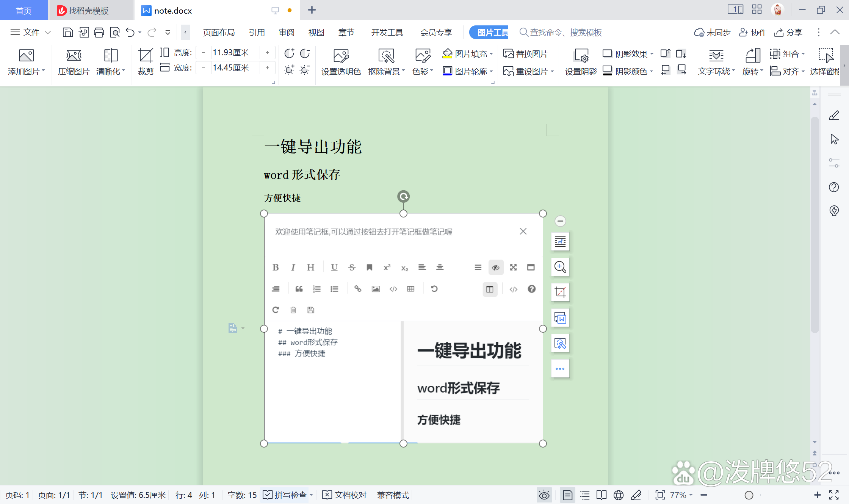Toggle eye protection mode in status bar

pos(544,495)
